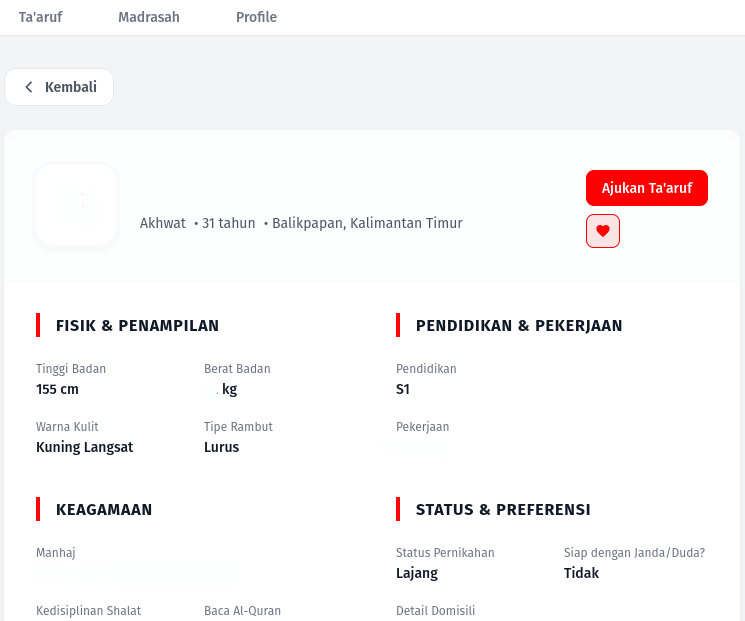Click the Lajang marital status value
The image size is (745, 621).
(417, 573)
